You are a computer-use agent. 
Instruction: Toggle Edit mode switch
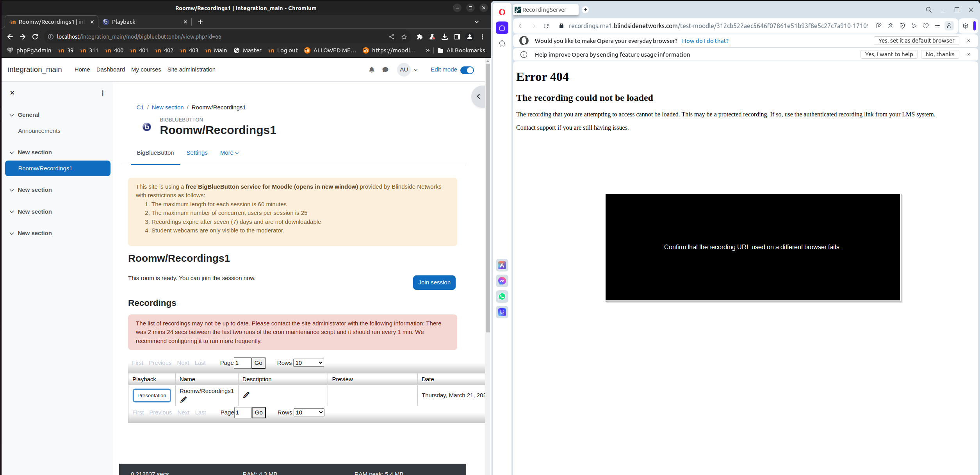pyautogui.click(x=467, y=70)
